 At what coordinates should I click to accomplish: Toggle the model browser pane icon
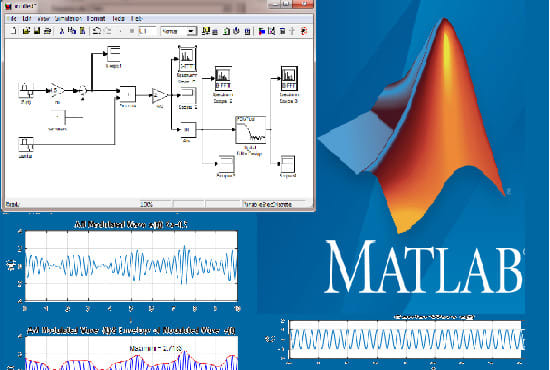point(282,32)
